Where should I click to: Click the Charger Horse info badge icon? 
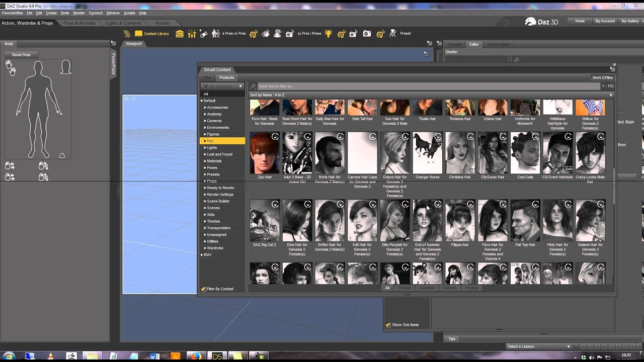tap(438, 136)
